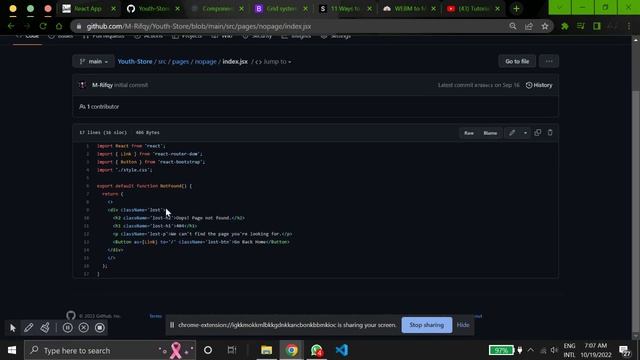The image size is (640, 360).
Task: Go back in browser history
Action: [11, 26]
